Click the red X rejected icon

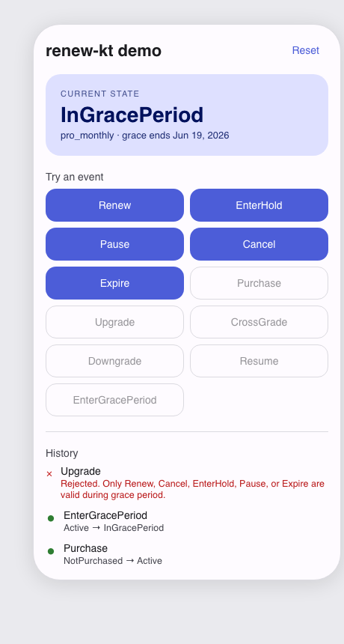coord(49,474)
